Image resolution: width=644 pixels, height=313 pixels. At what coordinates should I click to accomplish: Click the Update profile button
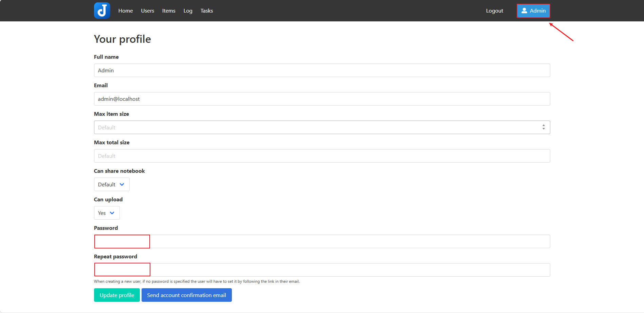[x=116, y=295]
